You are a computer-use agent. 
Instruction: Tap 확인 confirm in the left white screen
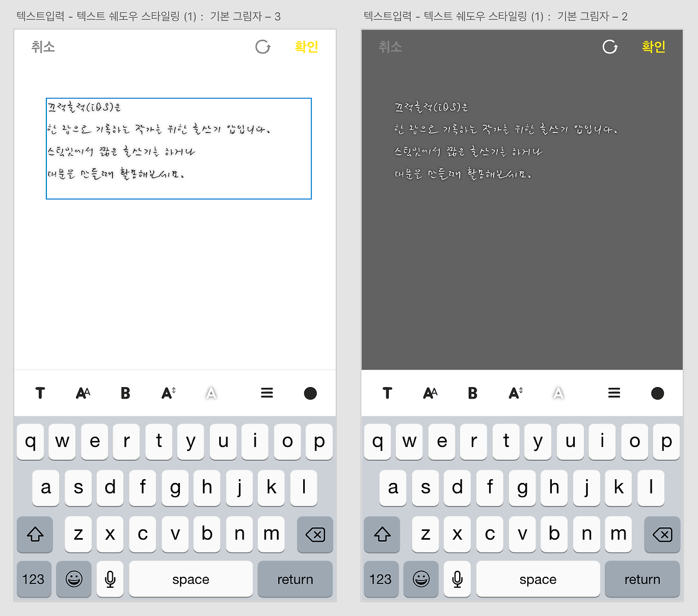306,47
